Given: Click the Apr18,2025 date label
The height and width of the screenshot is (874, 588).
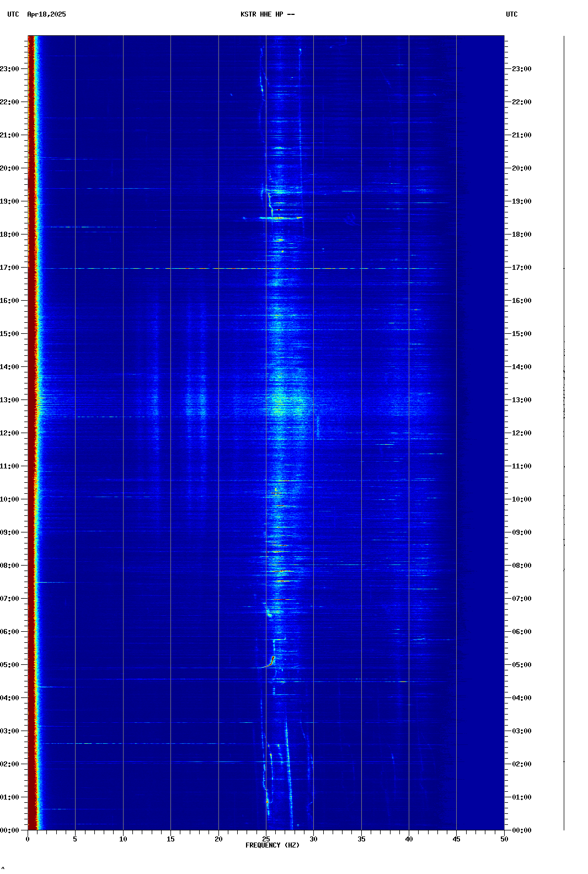Looking at the screenshot, I should point(46,14).
